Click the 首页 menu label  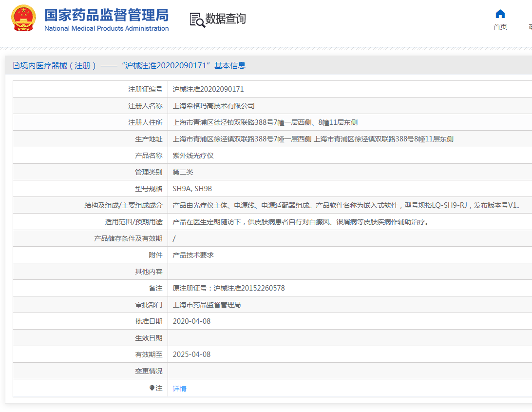point(500,27)
